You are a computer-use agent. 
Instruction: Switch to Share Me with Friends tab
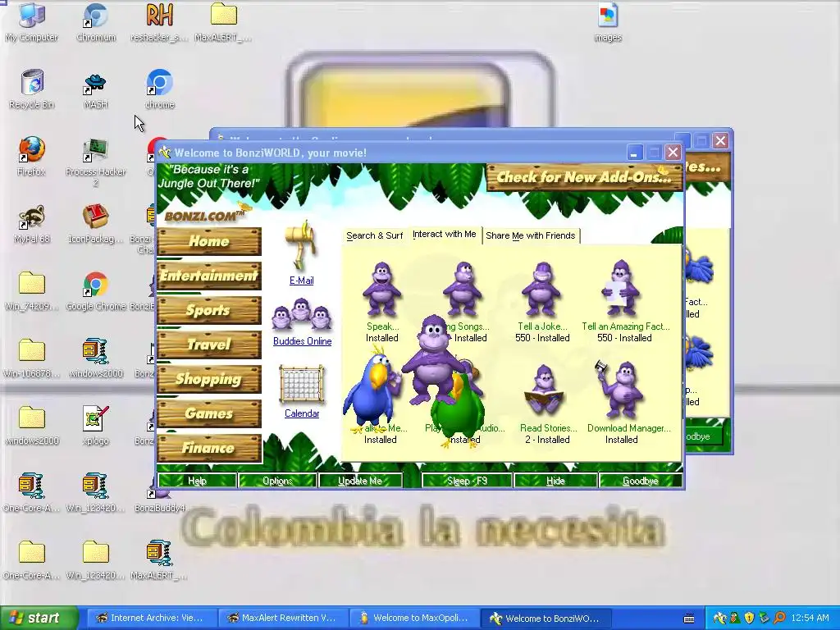click(x=531, y=235)
